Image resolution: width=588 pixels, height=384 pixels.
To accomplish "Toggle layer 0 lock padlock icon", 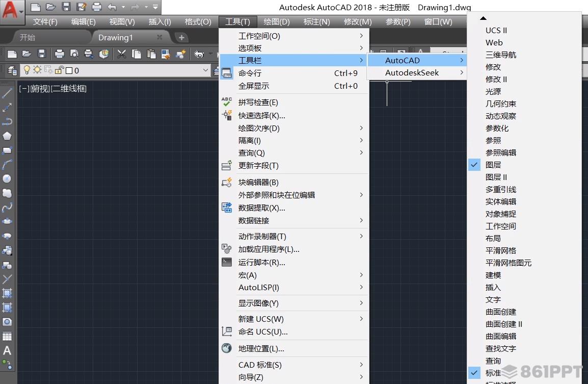I will click(59, 70).
